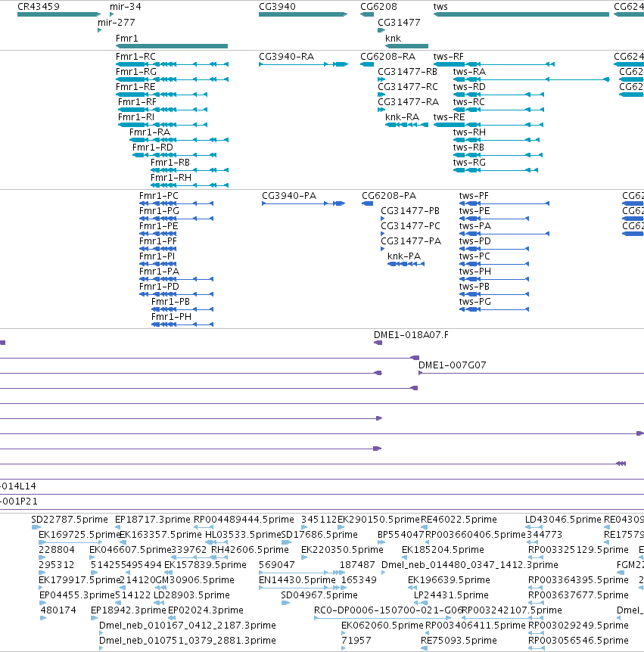644x652 pixels.
Task: Click EST label SD17686.5prime
Action: [319, 534]
